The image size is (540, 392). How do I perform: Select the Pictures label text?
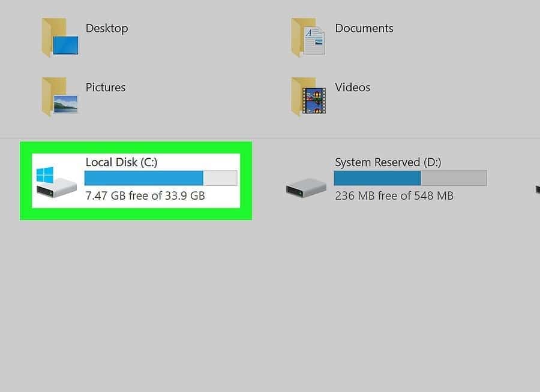[106, 88]
